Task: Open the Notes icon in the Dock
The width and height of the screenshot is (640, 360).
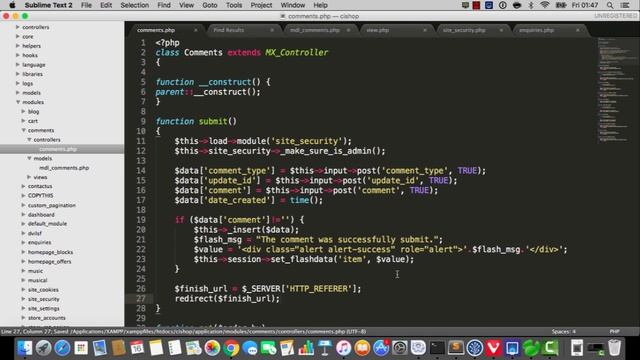Action: point(156,348)
